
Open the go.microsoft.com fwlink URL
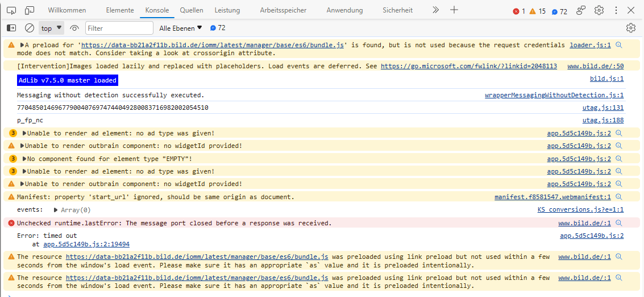[x=468, y=66]
